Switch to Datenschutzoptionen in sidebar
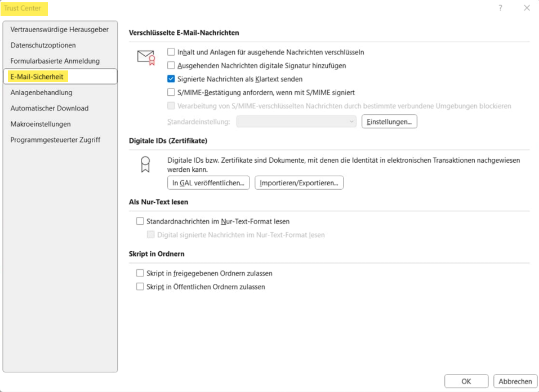Image resolution: width=539 pixels, height=392 pixels. tap(43, 45)
